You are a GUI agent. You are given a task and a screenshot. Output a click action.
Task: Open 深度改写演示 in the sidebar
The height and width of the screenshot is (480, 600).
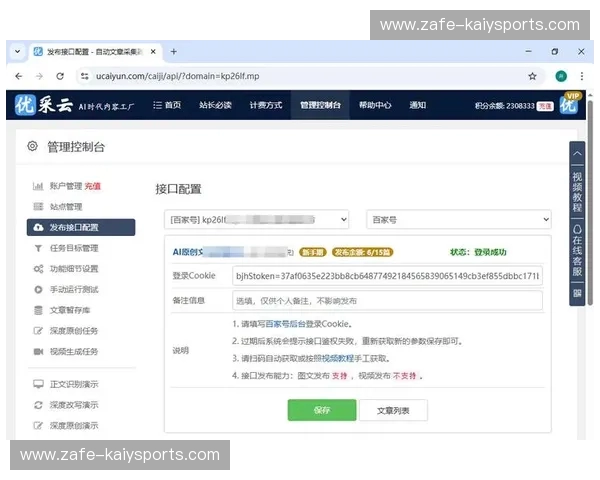tap(74, 405)
